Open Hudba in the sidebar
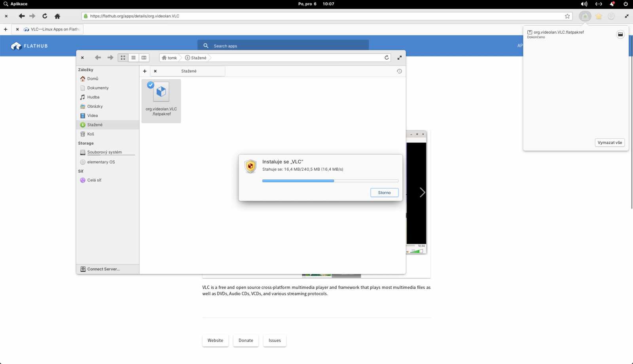 point(108,97)
